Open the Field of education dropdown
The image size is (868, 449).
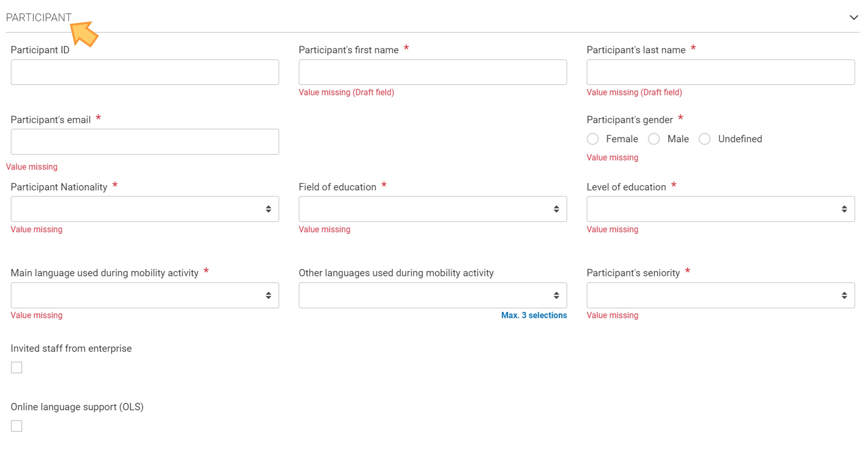(433, 209)
